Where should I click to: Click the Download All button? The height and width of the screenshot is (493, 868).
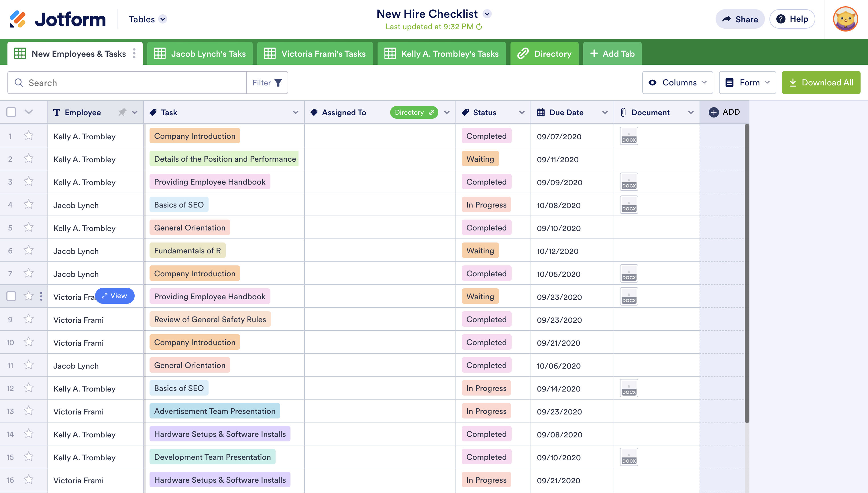(x=821, y=83)
